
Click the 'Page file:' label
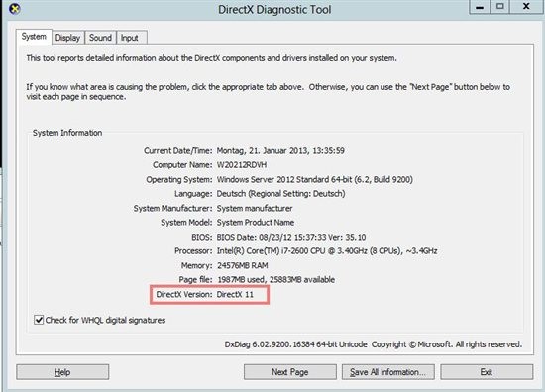pyautogui.click(x=195, y=280)
